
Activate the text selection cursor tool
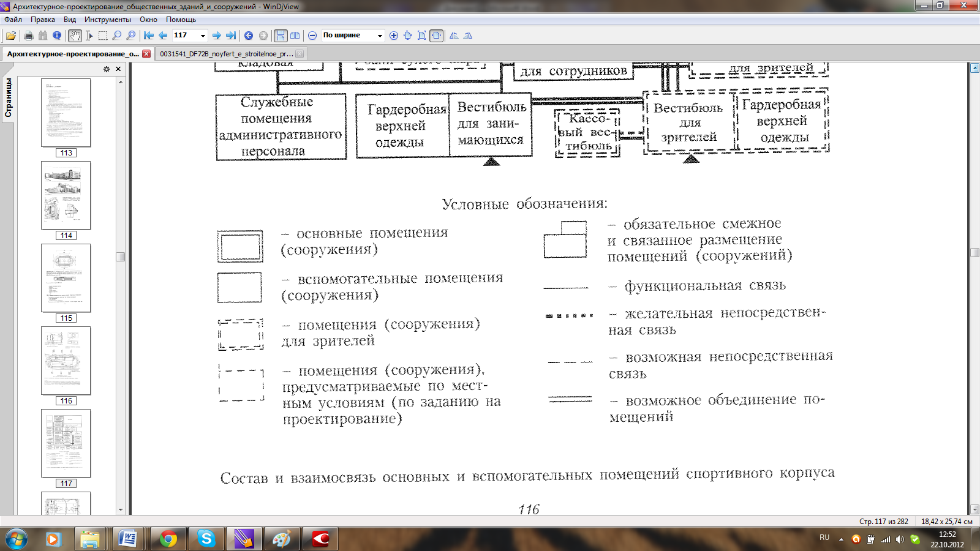click(89, 36)
